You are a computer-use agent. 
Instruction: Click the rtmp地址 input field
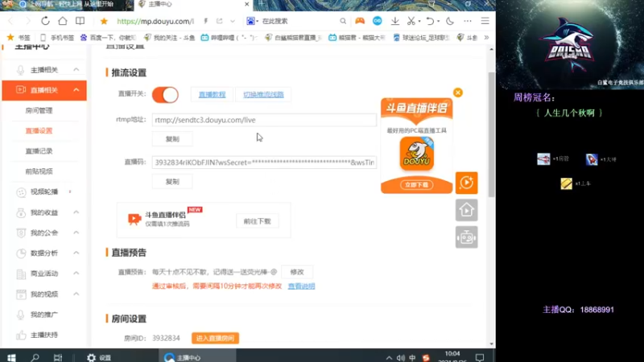coord(264,120)
